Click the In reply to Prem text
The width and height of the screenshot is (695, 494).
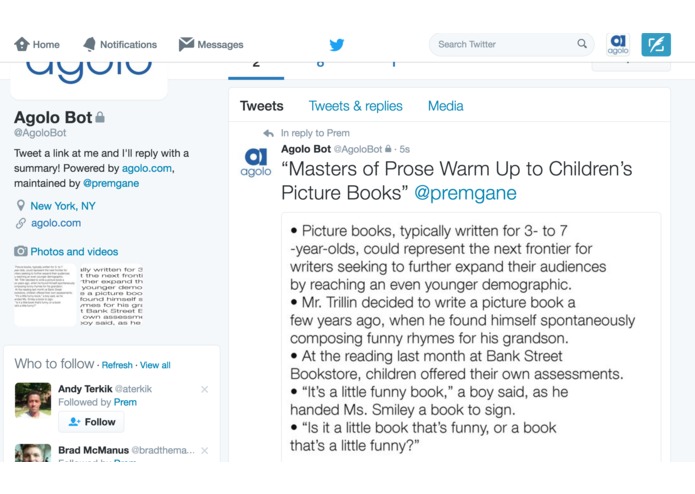point(315,133)
